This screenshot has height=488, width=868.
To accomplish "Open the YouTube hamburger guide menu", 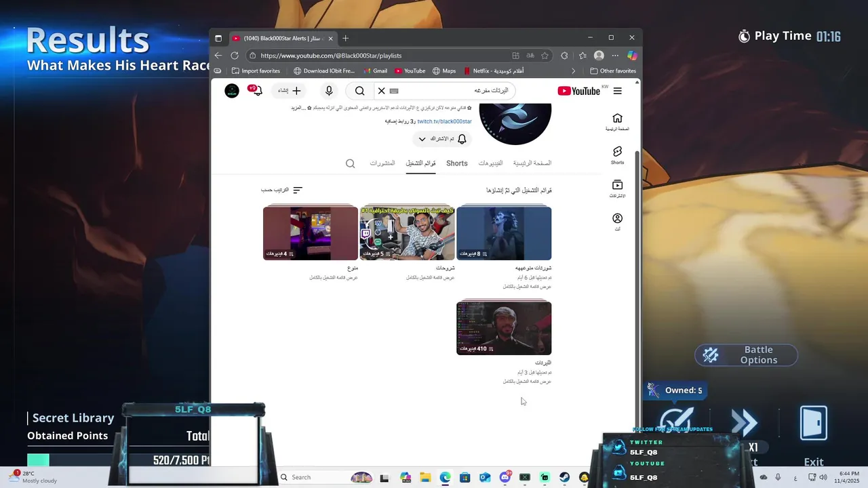I will pyautogui.click(x=617, y=91).
